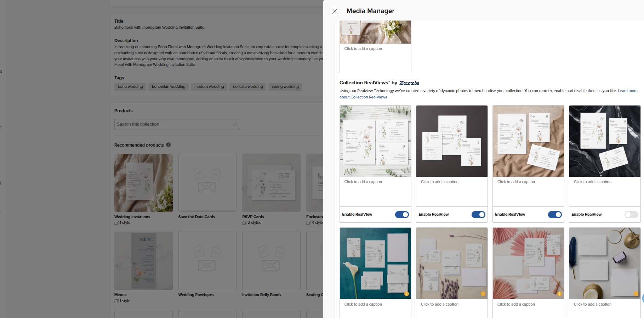Click warning badge on teal calla lily RealView
The image size is (644, 318).
tap(406, 294)
